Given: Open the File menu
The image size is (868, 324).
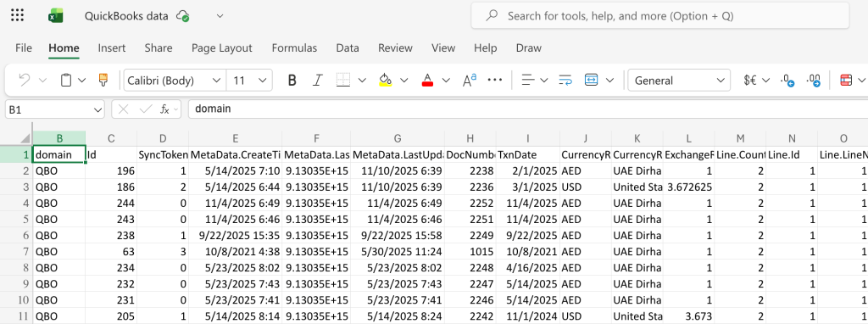Looking at the screenshot, I should (23, 48).
